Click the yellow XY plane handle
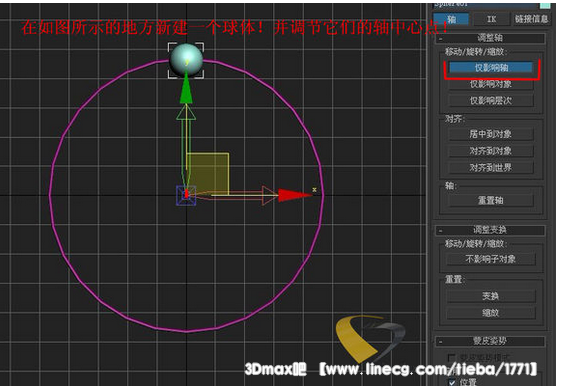Image resolution: width=566 pixels, height=386 pixels. tap(208, 174)
